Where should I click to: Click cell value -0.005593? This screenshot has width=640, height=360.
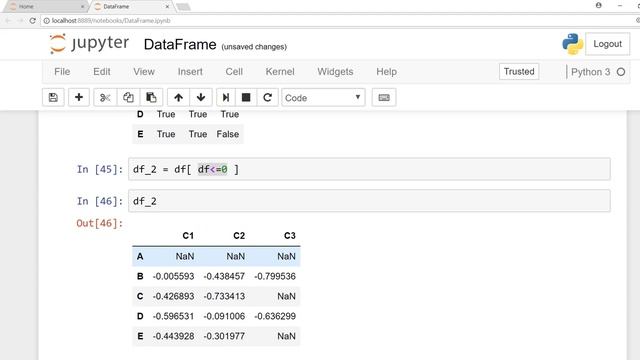click(x=173, y=276)
